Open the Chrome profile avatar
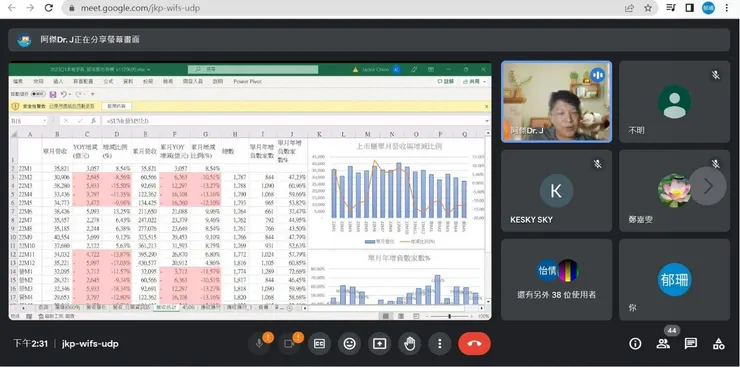This screenshot has width=740, height=367. coord(708,8)
